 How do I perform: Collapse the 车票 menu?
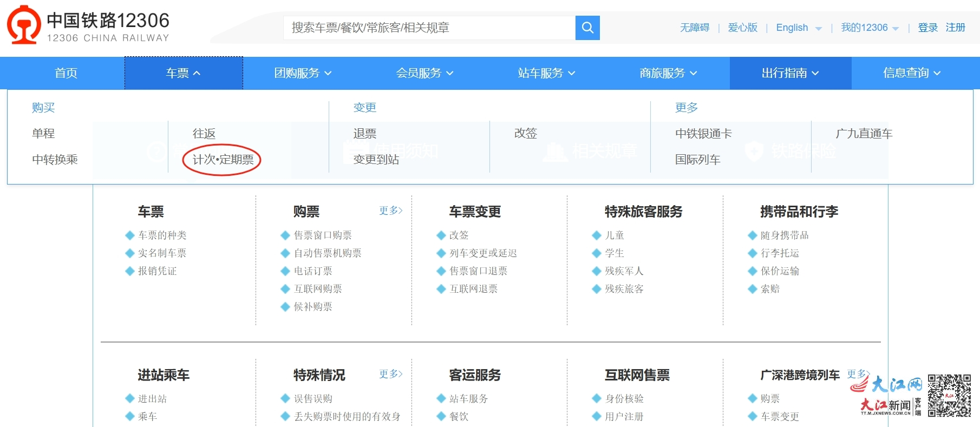(x=184, y=73)
